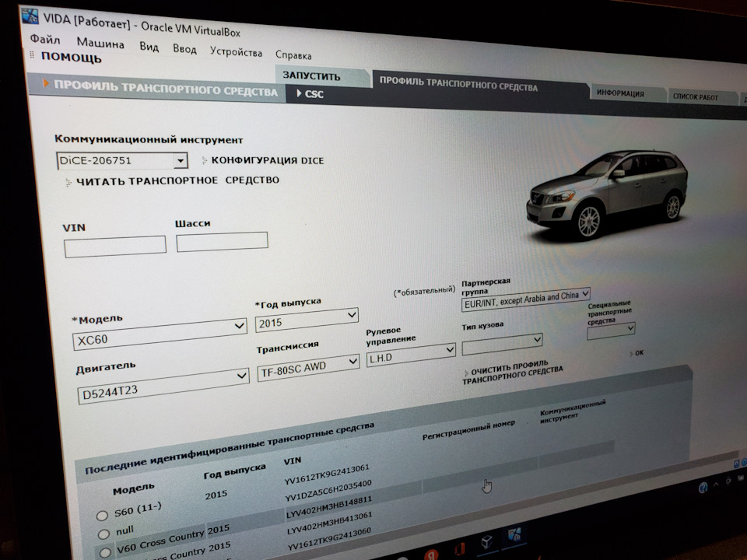747x560 pixels.
Task: Click the VirtualBox cube taskbar icon
Action: pos(486,542)
